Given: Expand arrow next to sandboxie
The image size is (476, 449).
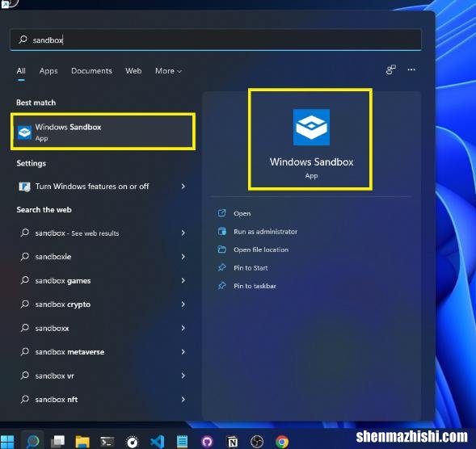Looking at the screenshot, I should tap(183, 257).
